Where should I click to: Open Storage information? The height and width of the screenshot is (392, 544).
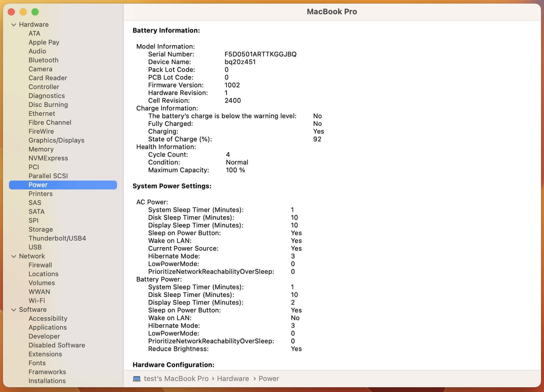tap(41, 229)
